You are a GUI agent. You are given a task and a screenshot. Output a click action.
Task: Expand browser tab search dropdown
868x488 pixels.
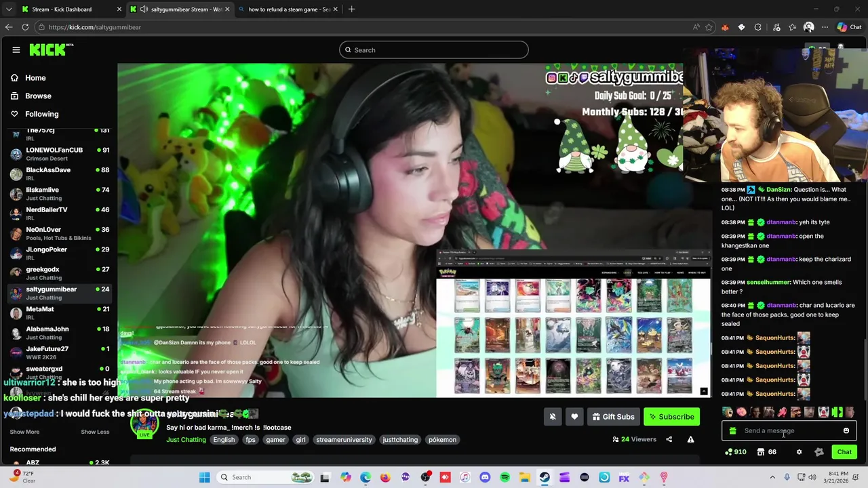click(8, 9)
